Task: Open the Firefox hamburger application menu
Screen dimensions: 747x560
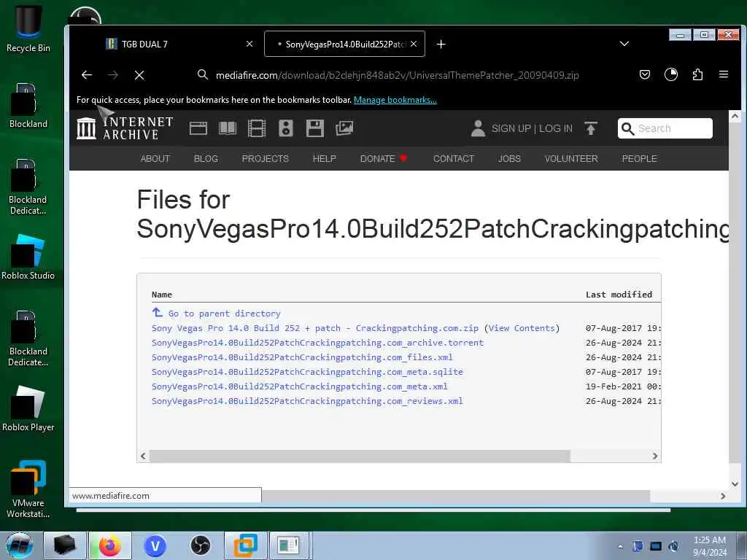Action: [x=724, y=75]
